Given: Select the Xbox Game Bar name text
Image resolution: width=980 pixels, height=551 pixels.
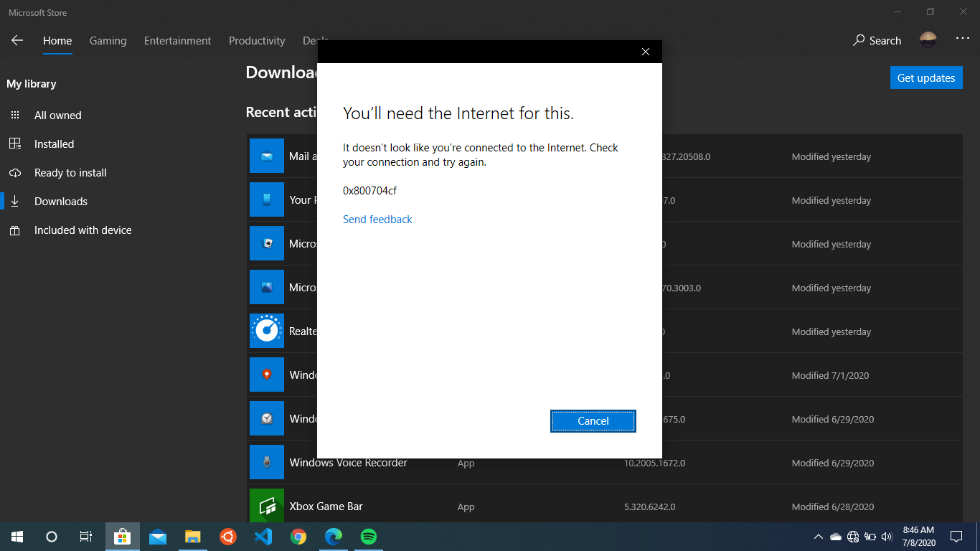Looking at the screenshot, I should 326,507.
